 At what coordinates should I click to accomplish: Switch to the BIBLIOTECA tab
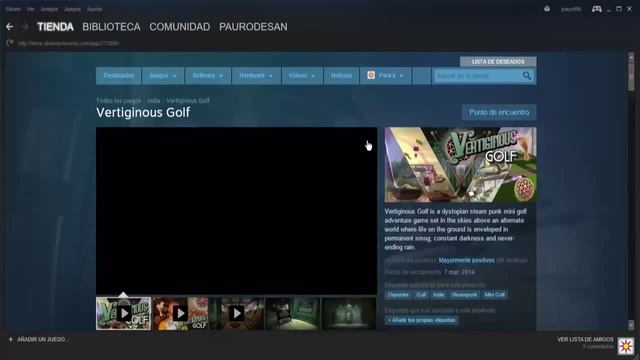click(111, 27)
